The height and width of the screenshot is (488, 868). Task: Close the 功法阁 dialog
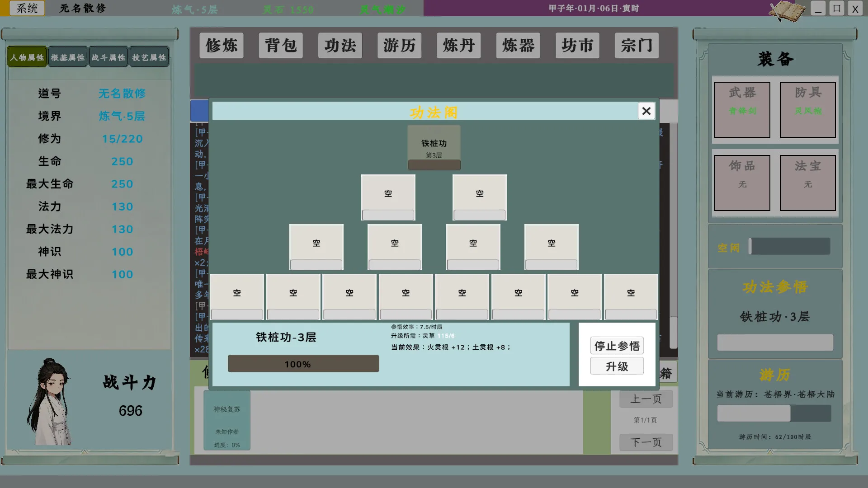click(x=646, y=111)
